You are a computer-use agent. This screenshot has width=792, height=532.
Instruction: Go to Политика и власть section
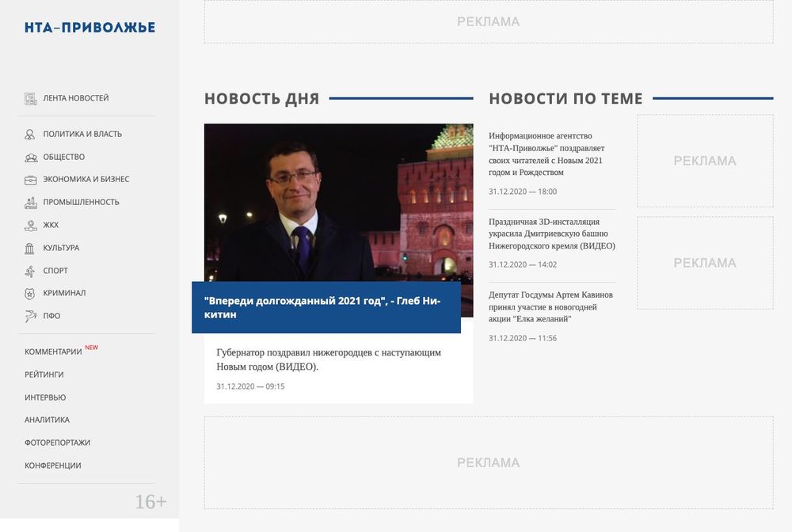pyautogui.click(x=82, y=135)
